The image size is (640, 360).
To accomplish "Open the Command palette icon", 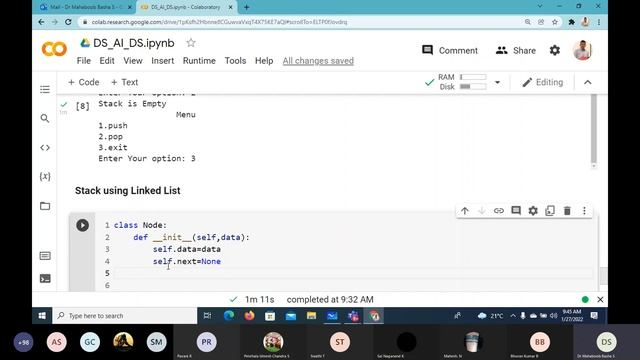I will point(45,256).
